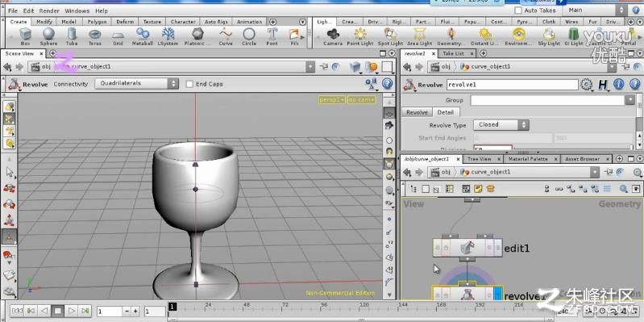Add a new pane tab beside Scene View
Viewport: 644px width, 322px height.
52,53
